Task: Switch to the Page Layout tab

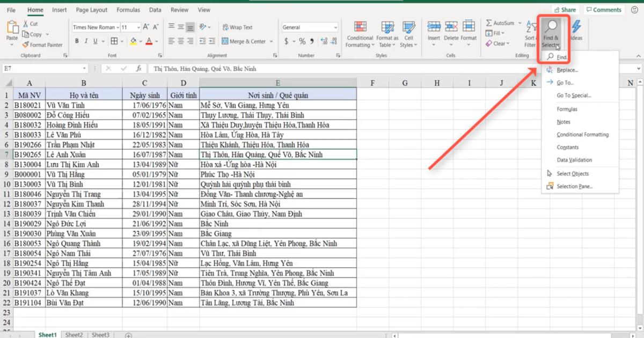Action: 91,10
